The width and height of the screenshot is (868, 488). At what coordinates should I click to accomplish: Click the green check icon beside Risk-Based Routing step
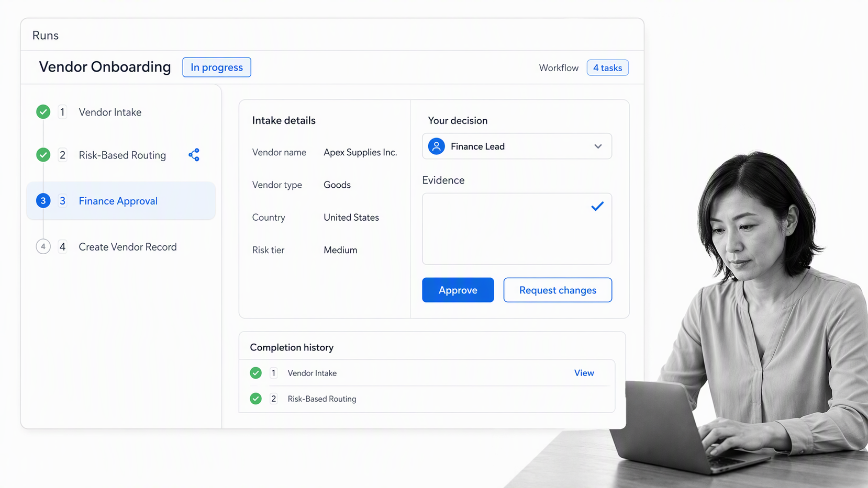[x=43, y=155]
